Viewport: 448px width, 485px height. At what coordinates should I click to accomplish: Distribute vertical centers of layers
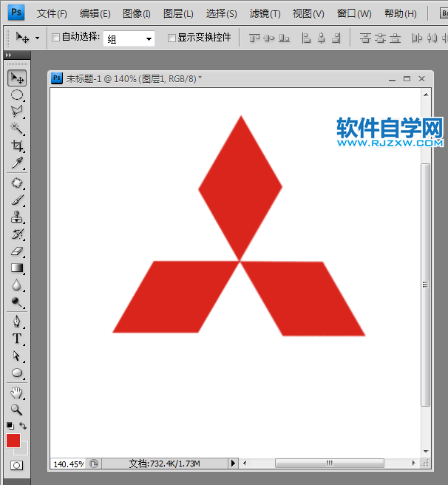click(380, 38)
